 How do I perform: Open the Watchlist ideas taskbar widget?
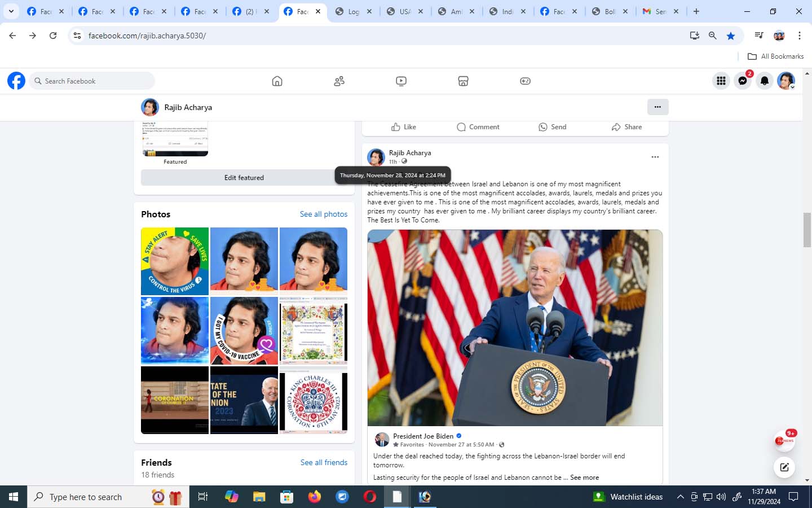pyautogui.click(x=628, y=497)
